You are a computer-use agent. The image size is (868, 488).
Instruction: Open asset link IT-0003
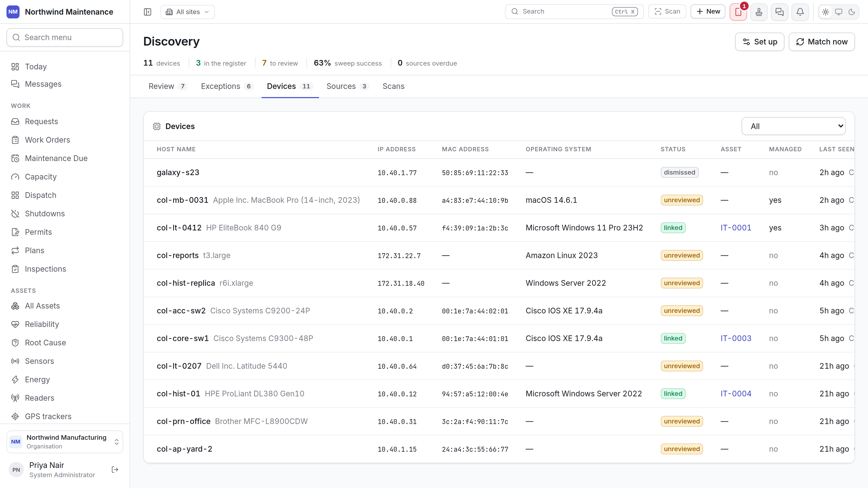pos(736,338)
